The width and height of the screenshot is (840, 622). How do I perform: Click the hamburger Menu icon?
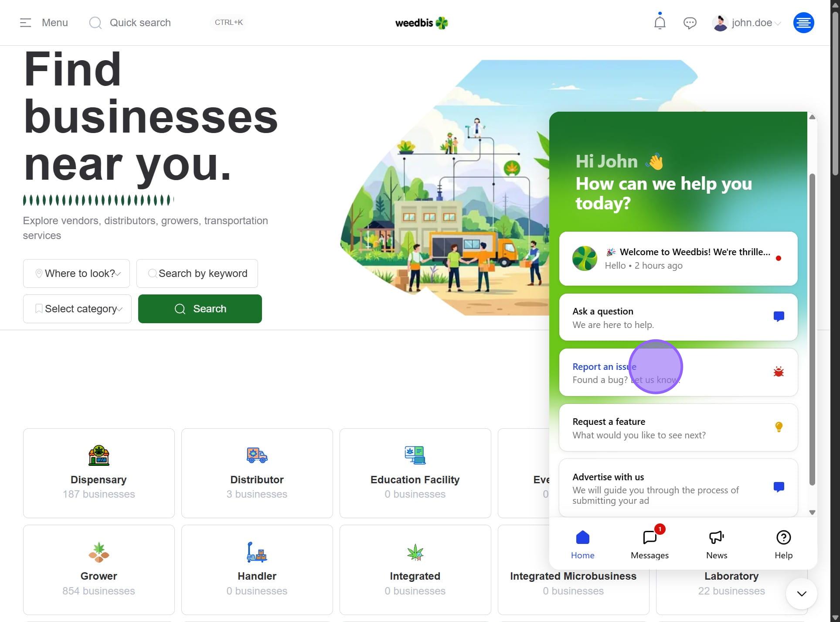pos(26,23)
